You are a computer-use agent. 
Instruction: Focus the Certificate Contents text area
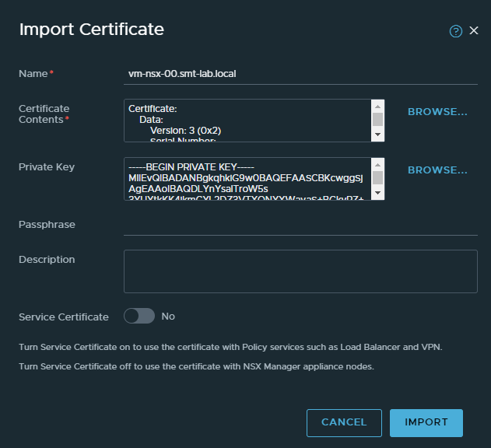point(247,120)
